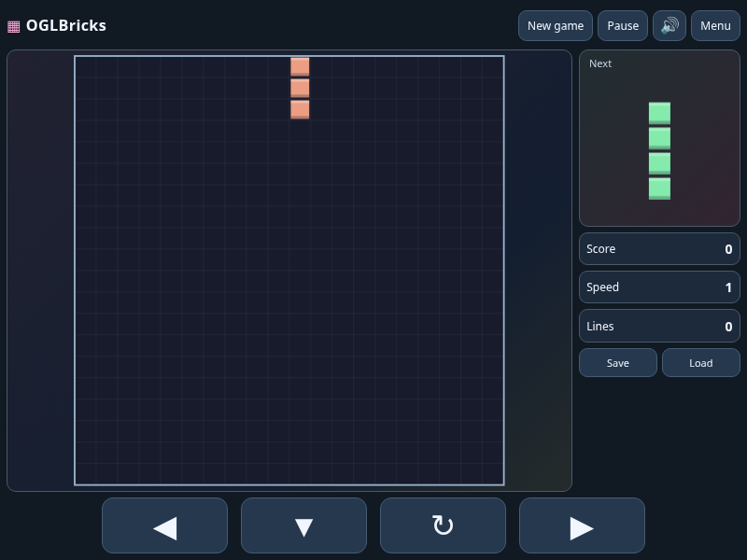The width and height of the screenshot is (747, 560).
Task: Move the brick left with arrow button
Action: pos(165,525)
